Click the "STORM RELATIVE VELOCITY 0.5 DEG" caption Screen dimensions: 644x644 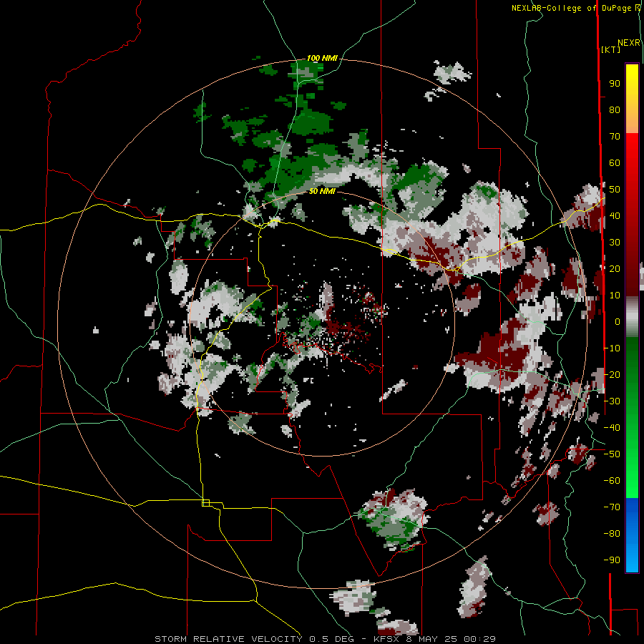[x=254, y=639]
